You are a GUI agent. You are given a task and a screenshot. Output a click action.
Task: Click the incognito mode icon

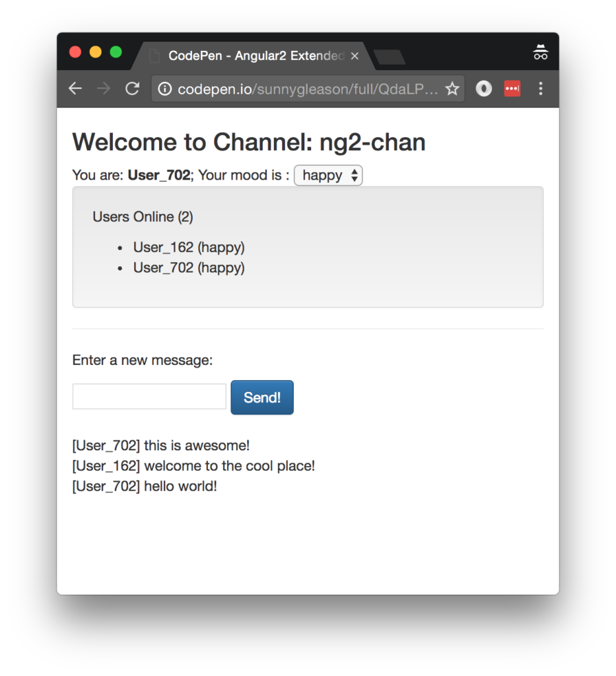point(541,53)
